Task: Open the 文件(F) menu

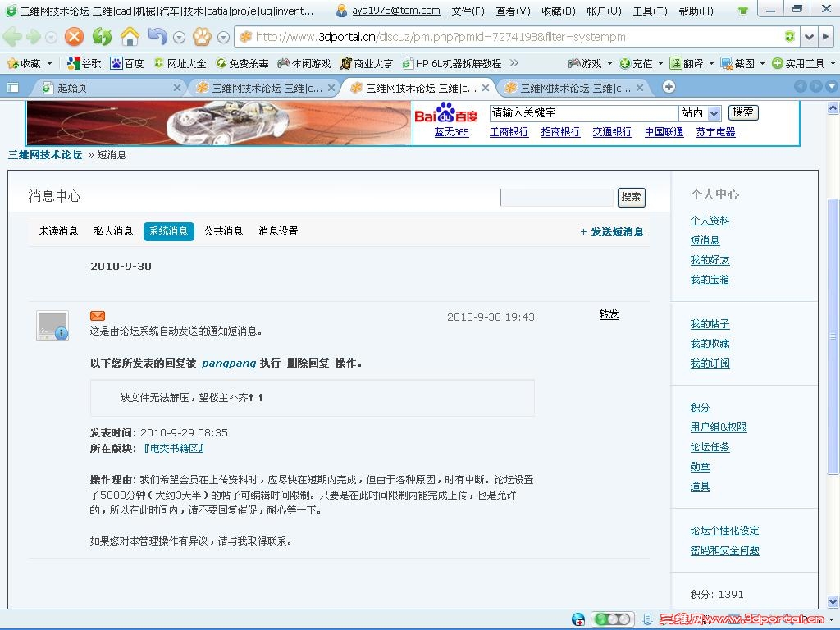Action: (468, 11)
